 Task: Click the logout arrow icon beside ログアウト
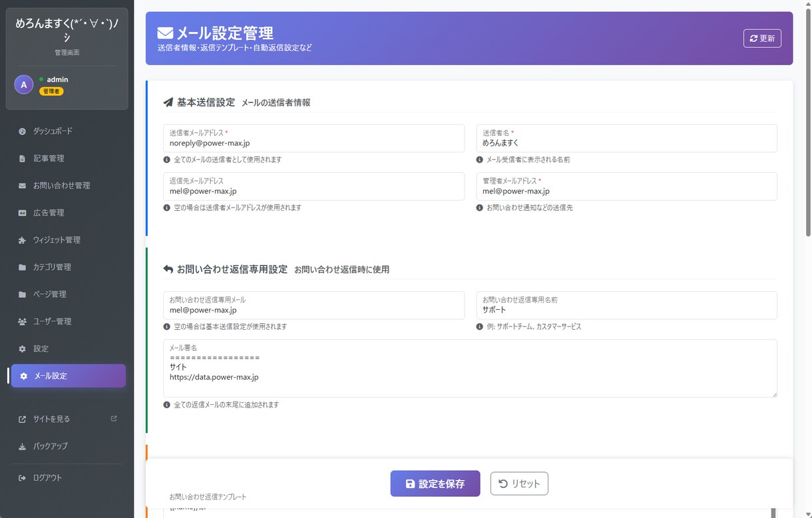(x=22, y=477)
